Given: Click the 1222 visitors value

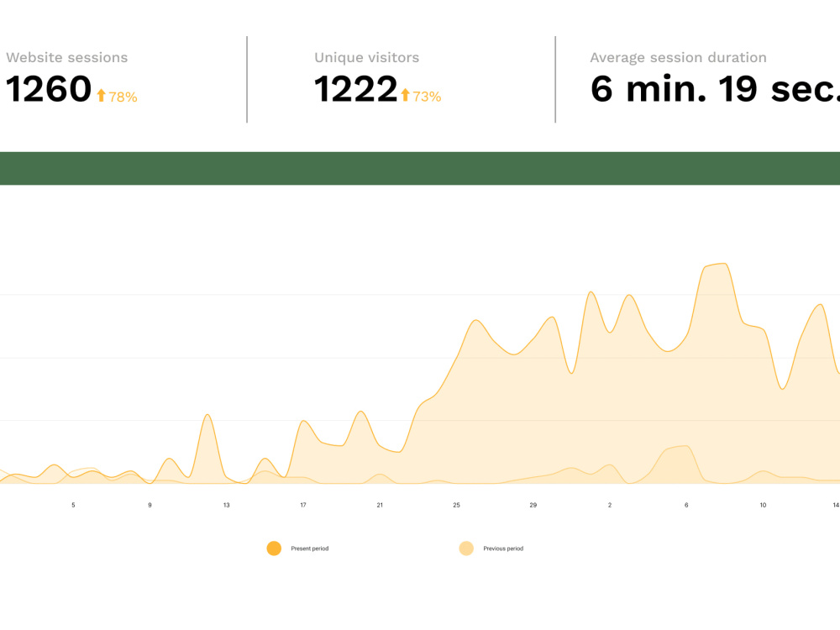Looking at the screenshot, I should coord(355,89).
